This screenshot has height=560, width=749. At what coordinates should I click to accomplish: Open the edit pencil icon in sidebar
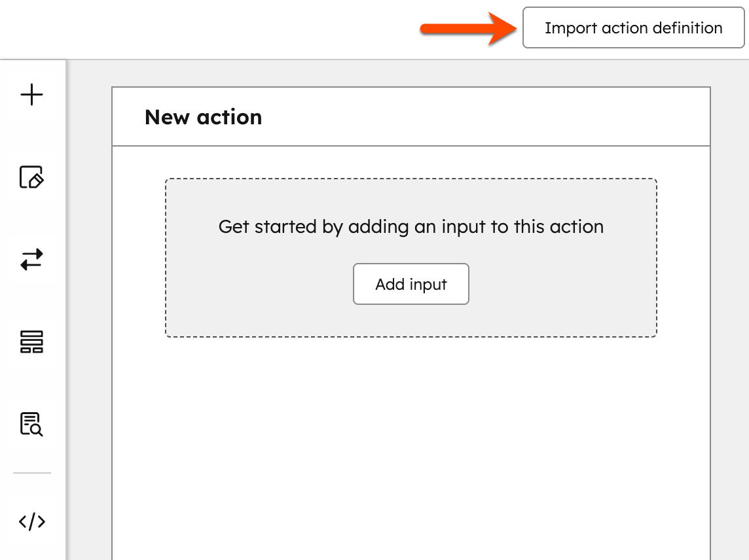pyautogui.click(x=31, y=177)
